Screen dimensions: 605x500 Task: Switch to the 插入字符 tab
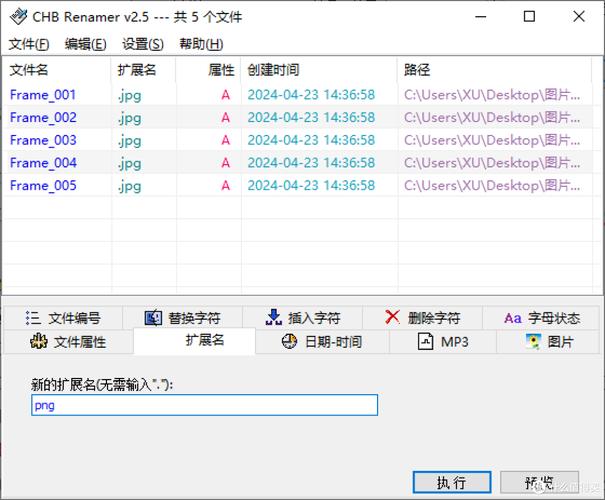coord(302,318)
